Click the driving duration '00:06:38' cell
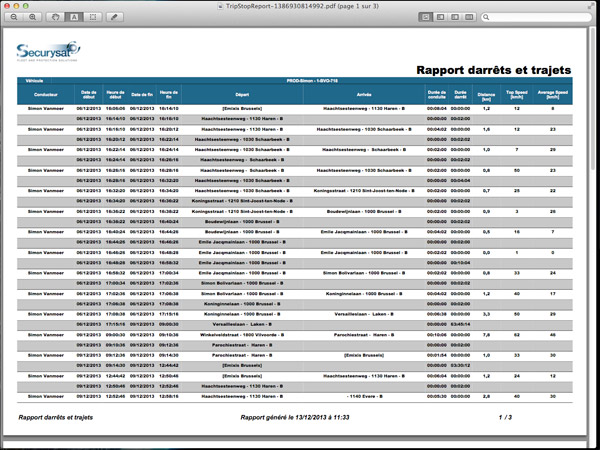Viewport: 600px width, 450px height. click(x=437, y=314)
